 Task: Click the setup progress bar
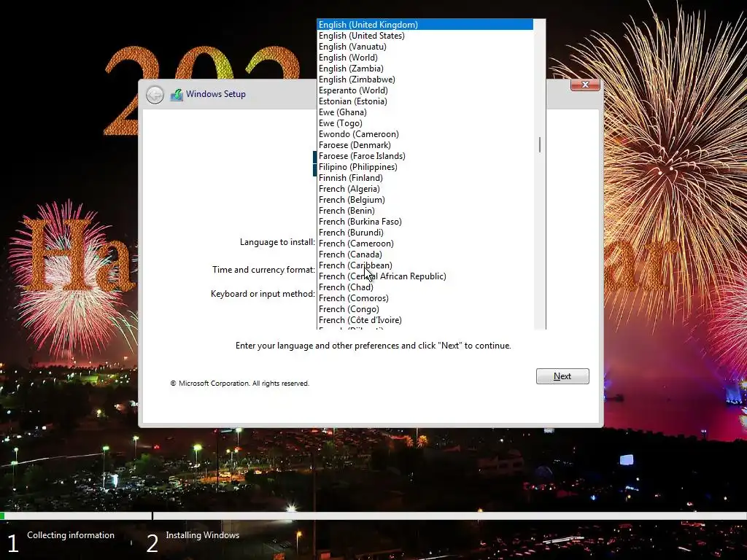373,516
